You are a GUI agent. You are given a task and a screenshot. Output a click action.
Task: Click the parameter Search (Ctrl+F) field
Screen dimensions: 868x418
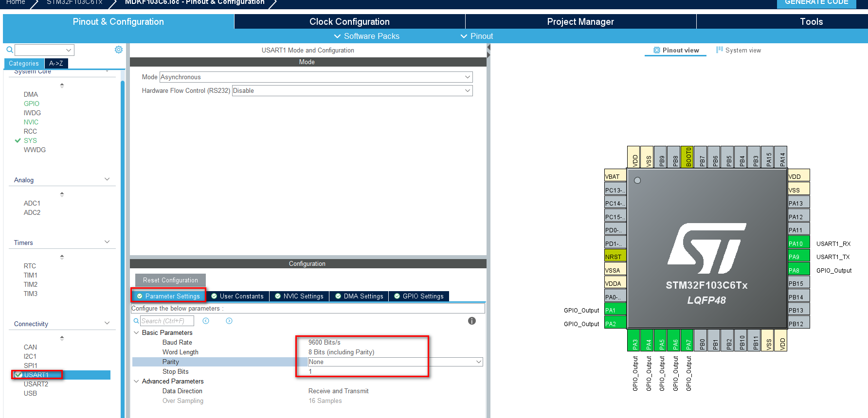(167, 321)
